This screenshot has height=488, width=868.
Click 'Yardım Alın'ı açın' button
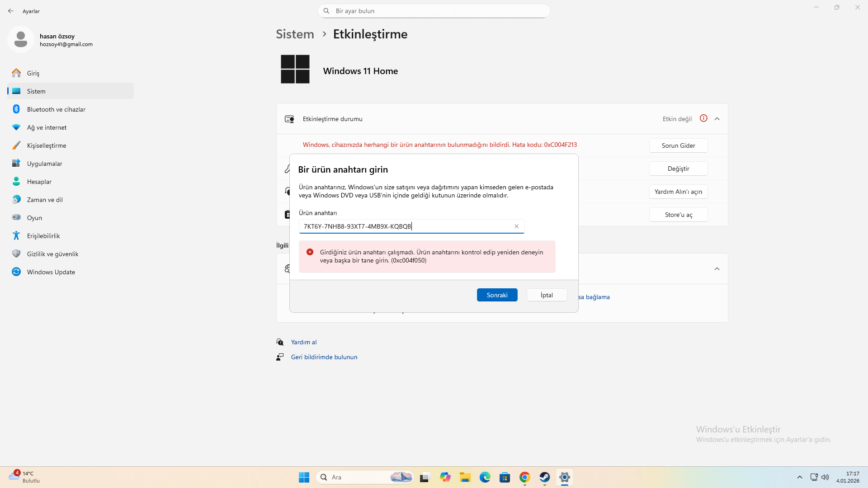[x=678, y=192]
